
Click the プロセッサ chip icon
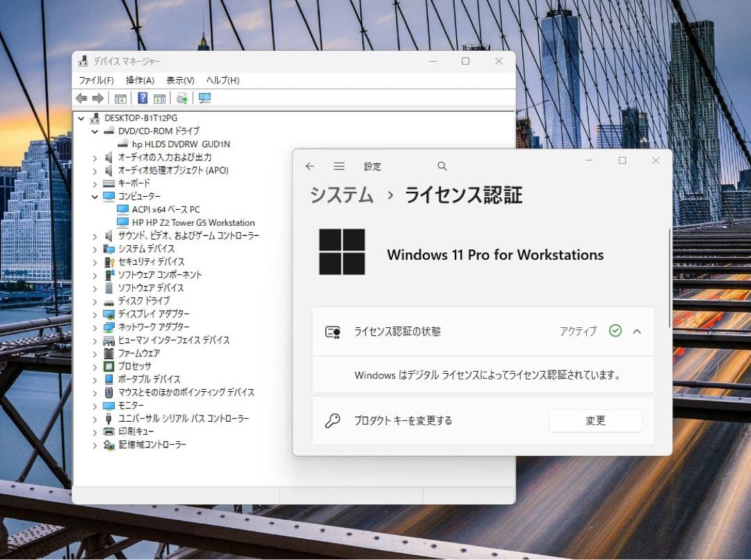[x=109, y=367]
